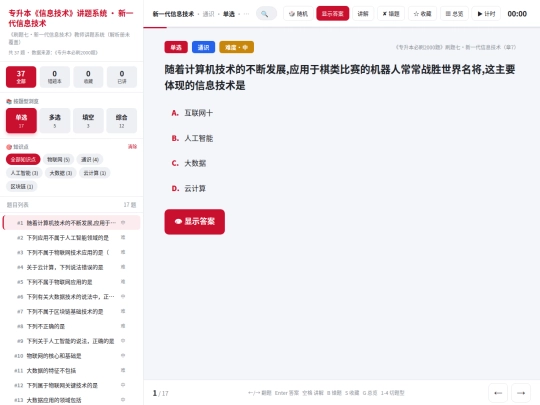540x405 pixels.
Task: Open question #11 大数据的特征不包括
Action: [x=72, y=371]
